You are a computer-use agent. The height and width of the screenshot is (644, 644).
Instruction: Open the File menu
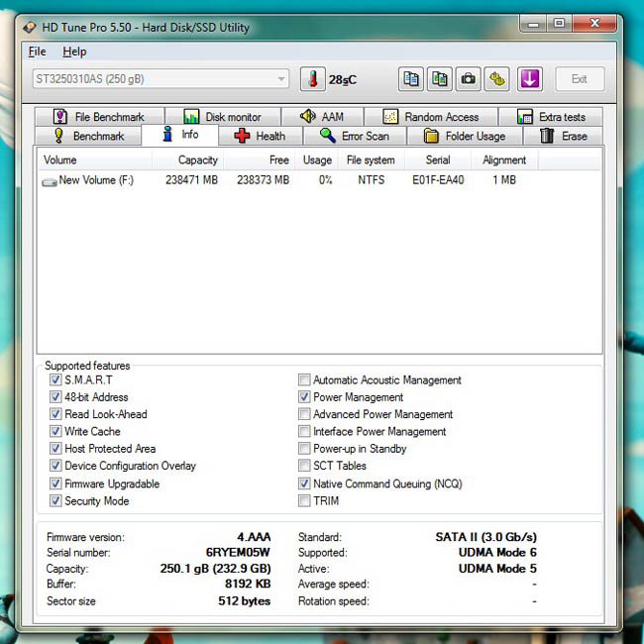[37, 52]
